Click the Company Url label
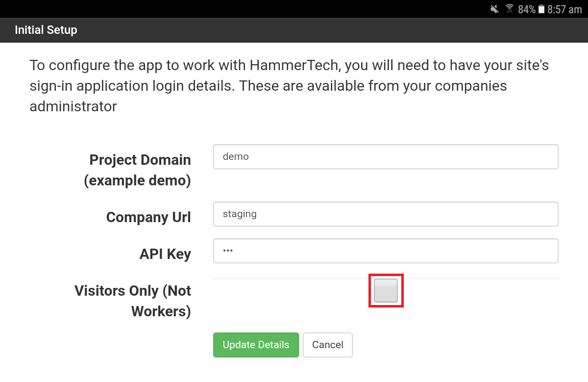 point(148,217)
